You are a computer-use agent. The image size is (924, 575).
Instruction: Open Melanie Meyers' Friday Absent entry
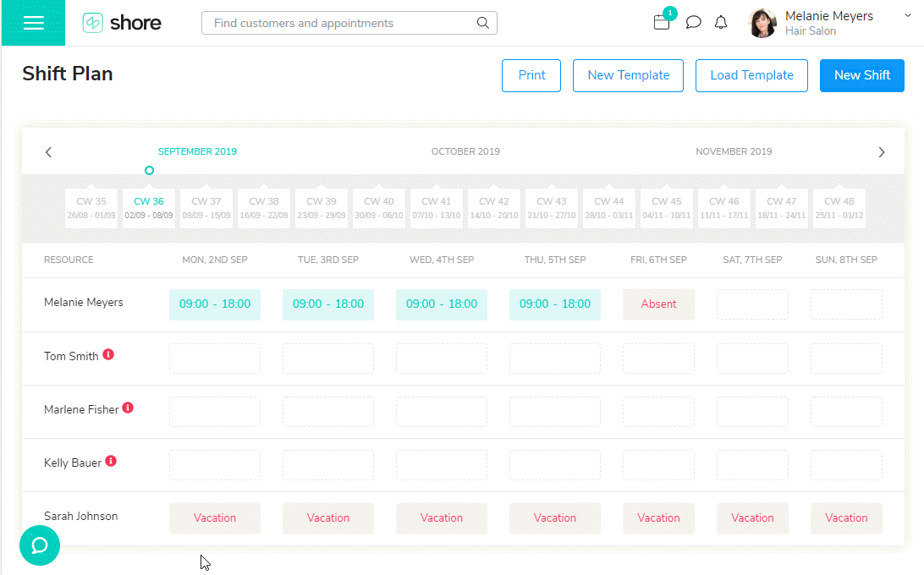658,304
